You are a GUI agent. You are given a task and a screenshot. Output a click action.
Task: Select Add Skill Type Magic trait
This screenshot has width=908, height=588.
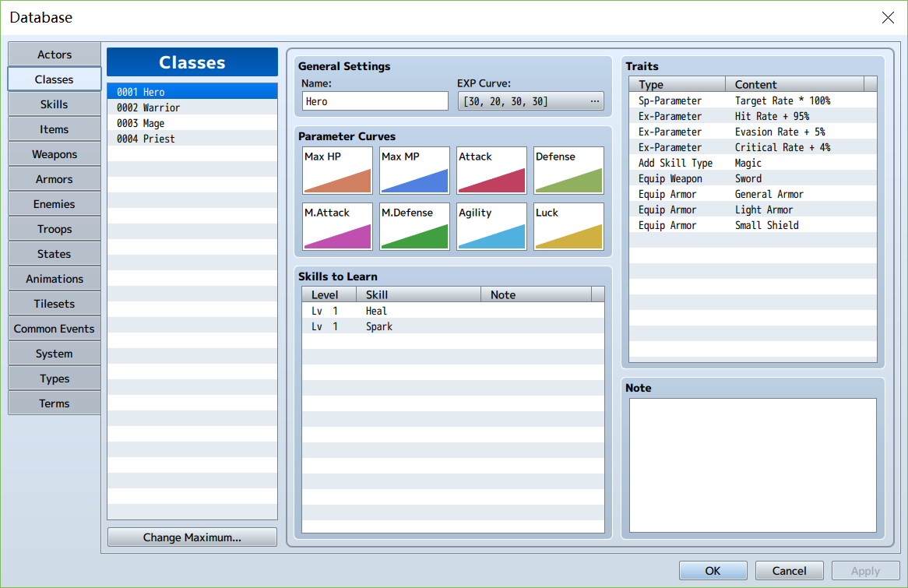click(753, 163)
